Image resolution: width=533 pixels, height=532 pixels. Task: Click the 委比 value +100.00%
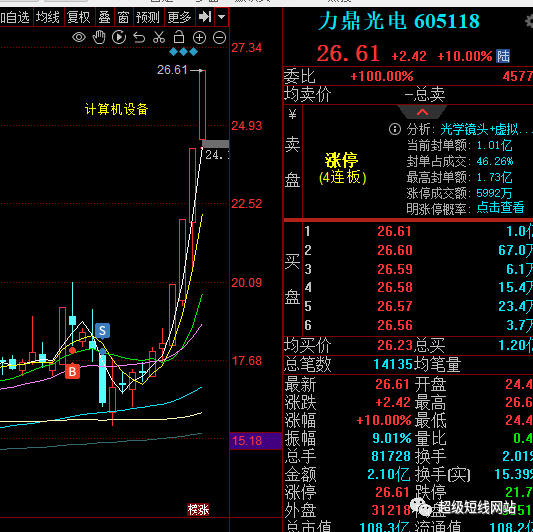point(382,76)
